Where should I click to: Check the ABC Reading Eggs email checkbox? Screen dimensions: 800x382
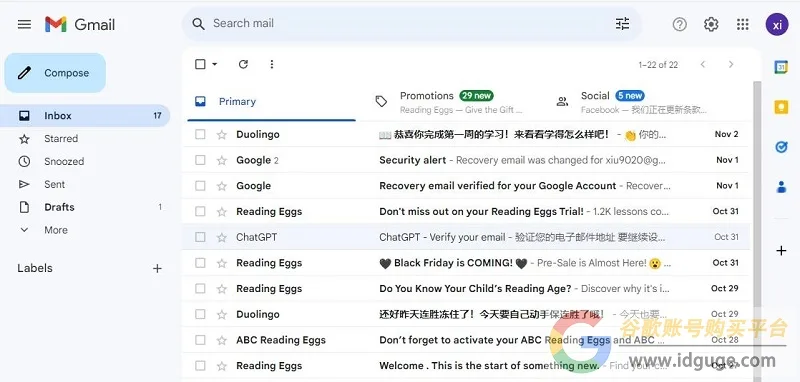(200, 340)
